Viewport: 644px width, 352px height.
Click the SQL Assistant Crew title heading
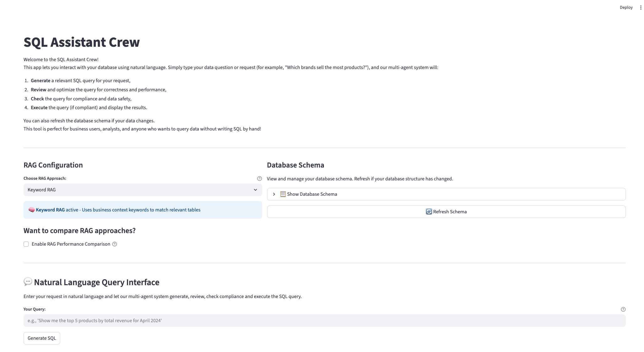tap(82, 42)
